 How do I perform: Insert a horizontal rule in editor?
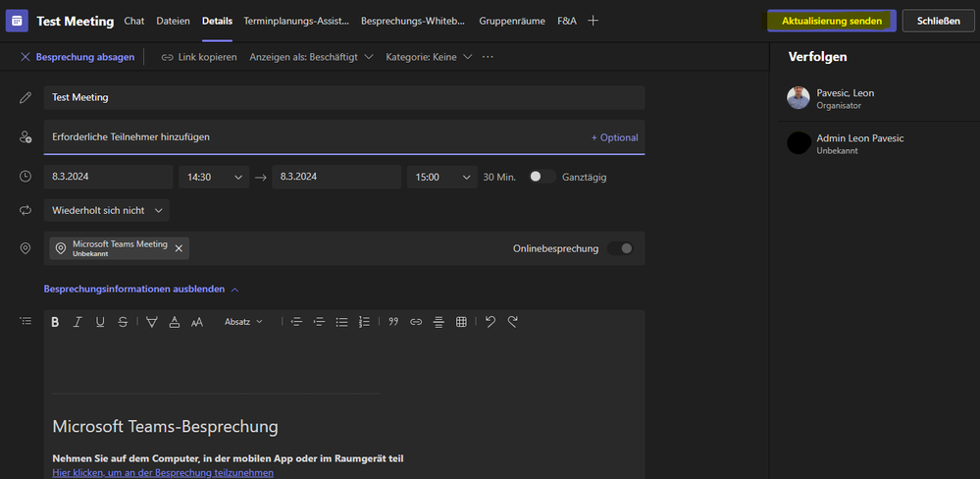tap(438, 321)
